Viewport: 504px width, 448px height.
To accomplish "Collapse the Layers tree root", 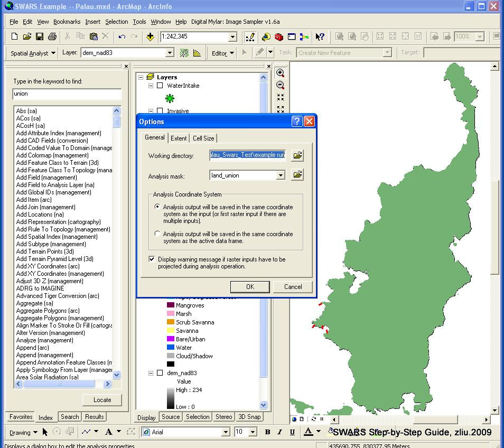I will 141,77.
